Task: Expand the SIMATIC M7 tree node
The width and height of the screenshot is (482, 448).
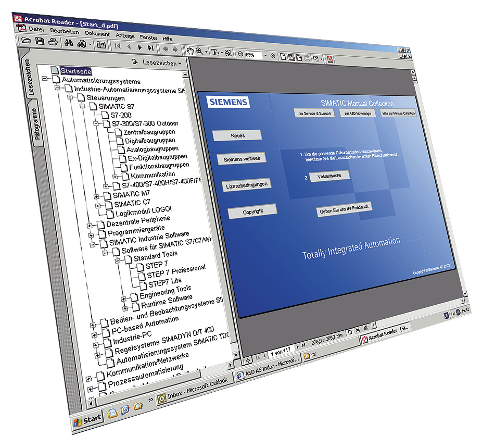Action: coord(96,196)
